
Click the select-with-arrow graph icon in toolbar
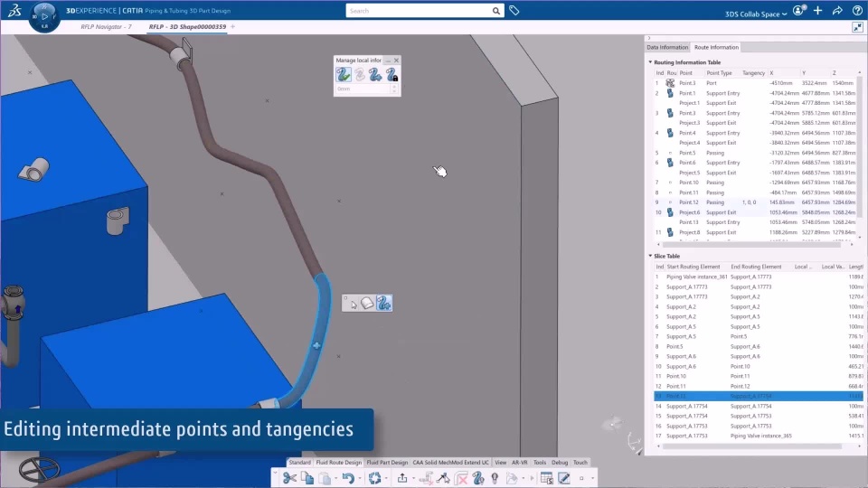coord(443,478)
